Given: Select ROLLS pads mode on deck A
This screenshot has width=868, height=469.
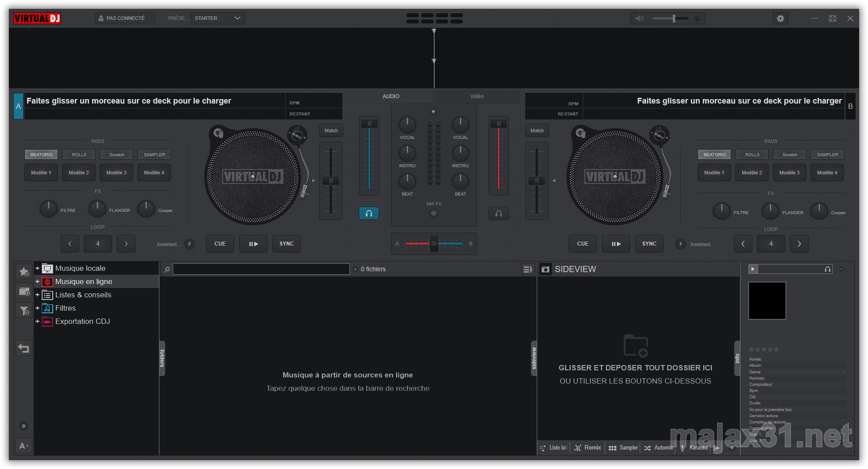Looking at the screenshot, I should tap(79, 154).
